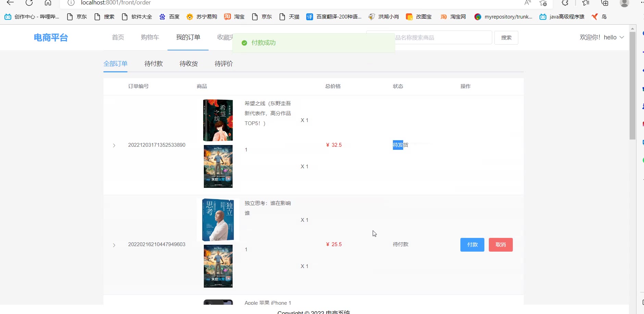Image resolution: width=644 pixels, height=314 pixels.
Task: Open the 鸟 bookmark
Action: [599, 17]
